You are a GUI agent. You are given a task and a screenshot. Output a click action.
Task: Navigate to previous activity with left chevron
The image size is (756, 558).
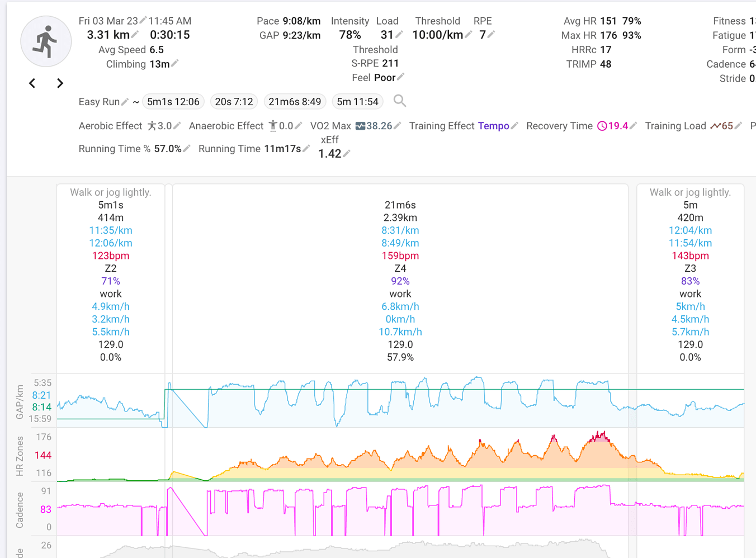click(32, 83)
